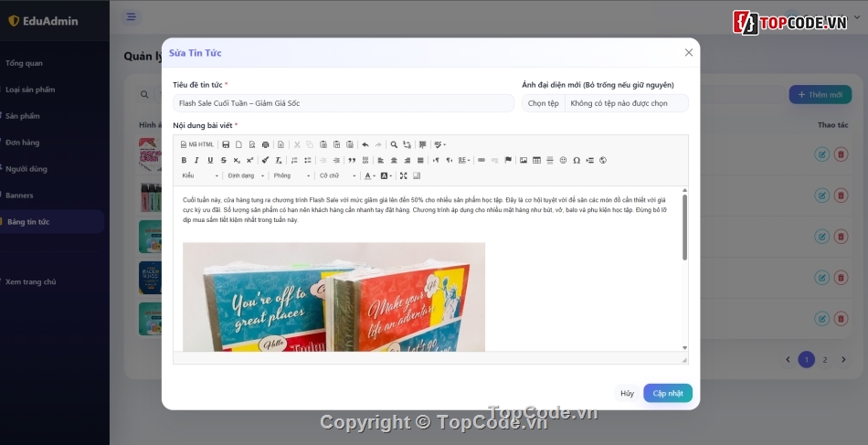Viewport: 868px width, 445px height.
Task: Click the Undo arrow icon
Action: [365, 144]
